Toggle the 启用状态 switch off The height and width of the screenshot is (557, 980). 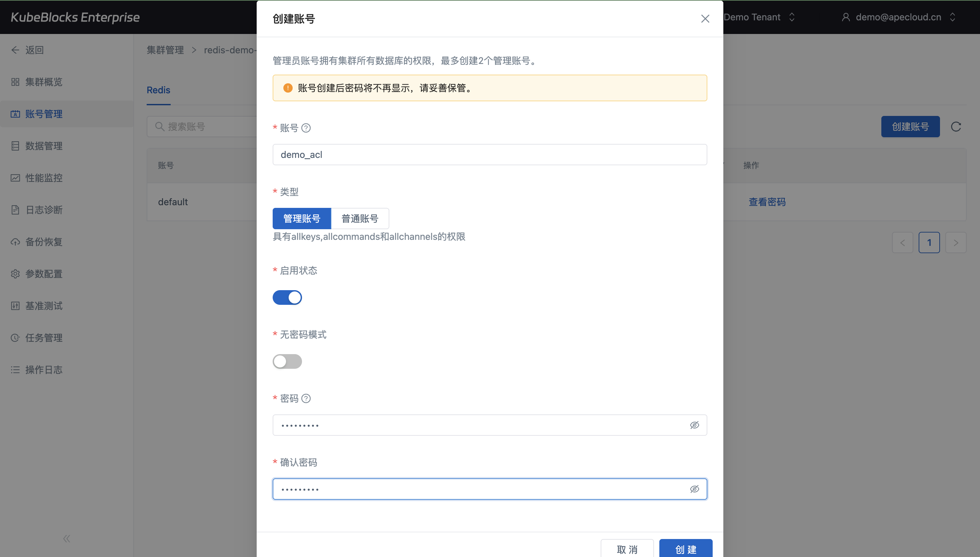287,297
